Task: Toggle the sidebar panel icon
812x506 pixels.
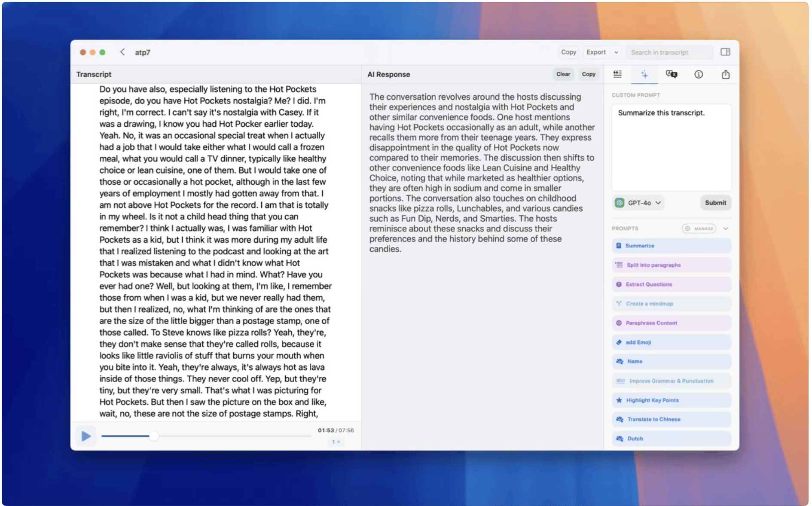Action: 725,52
